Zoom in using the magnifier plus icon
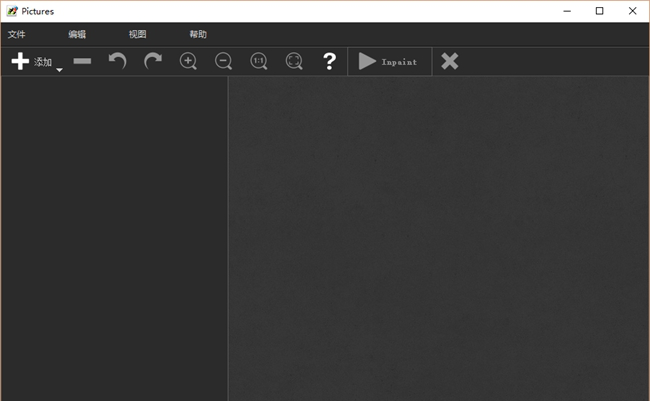650x417 pixels. pos(188,61)
